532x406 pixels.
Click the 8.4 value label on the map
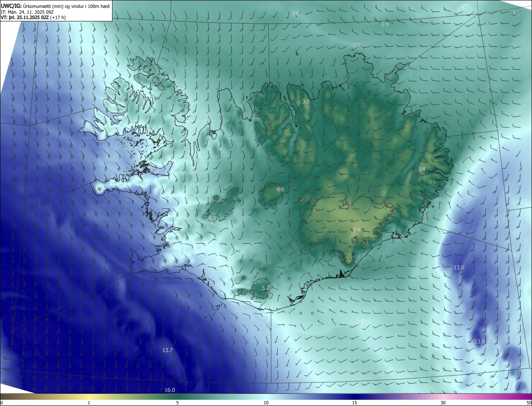pos(369,368)
